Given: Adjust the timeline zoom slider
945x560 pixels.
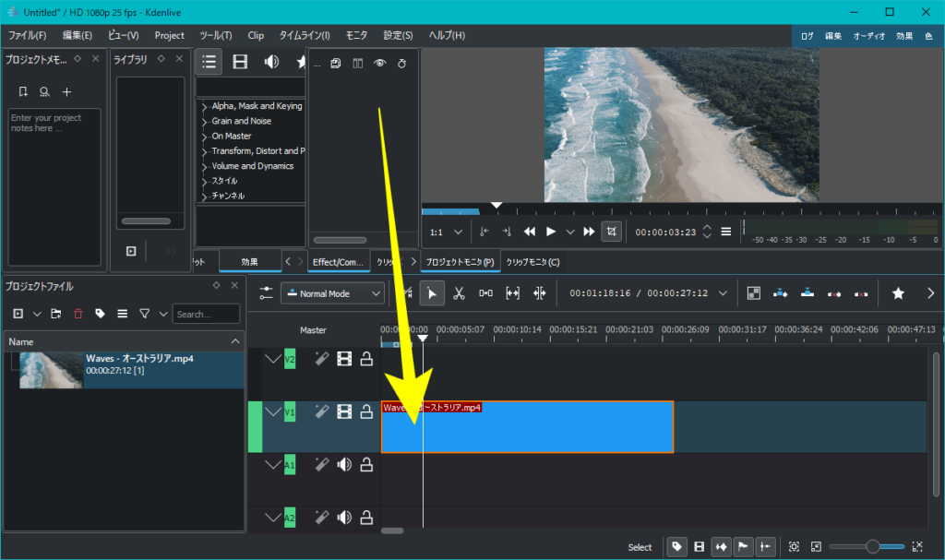Looking at the screenshot, I should point(872,547).
